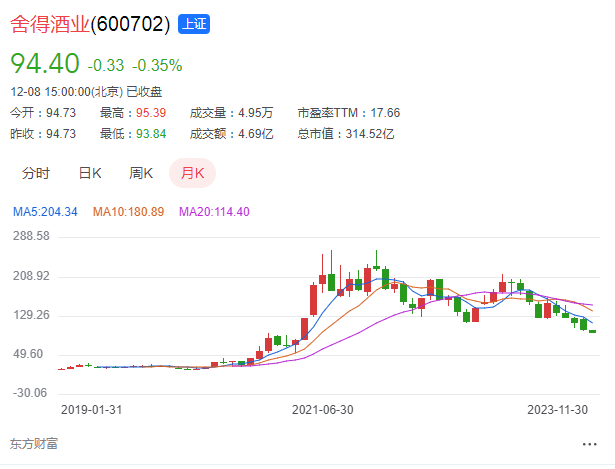Screen dimensions: 615x469
Task: Switch to the 分时 intraday chart tab
Action: [x=36, y=173]
